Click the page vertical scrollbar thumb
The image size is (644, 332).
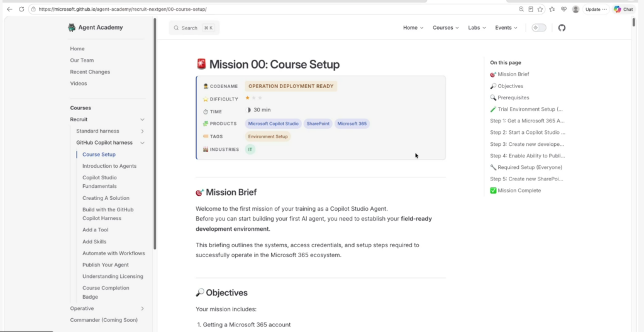pos(634,22)
